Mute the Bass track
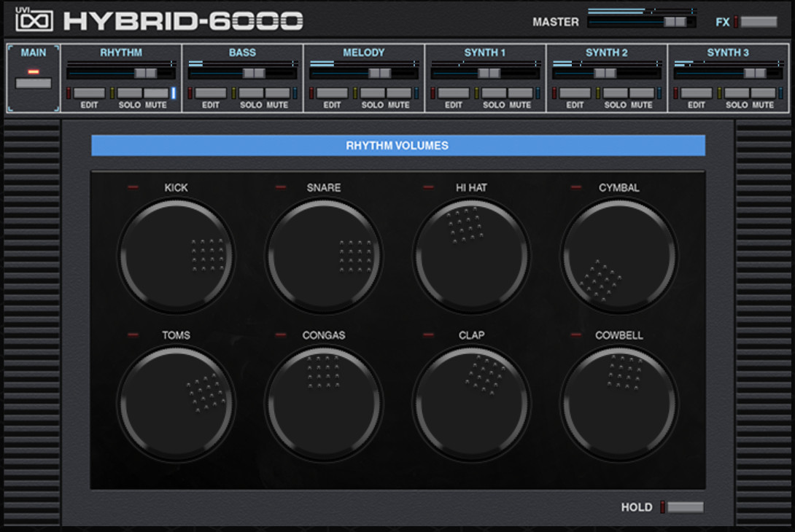The image size is (795, 532). coord(277,93)
